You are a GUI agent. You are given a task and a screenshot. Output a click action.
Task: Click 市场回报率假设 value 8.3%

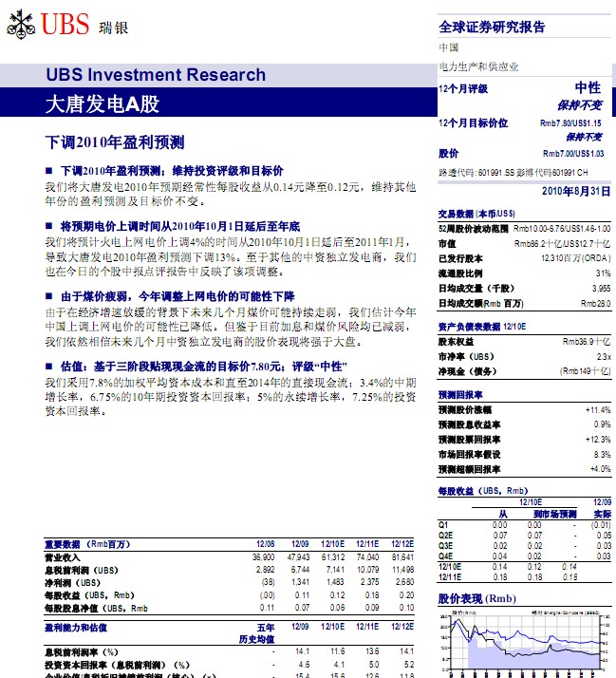(602, 455)
